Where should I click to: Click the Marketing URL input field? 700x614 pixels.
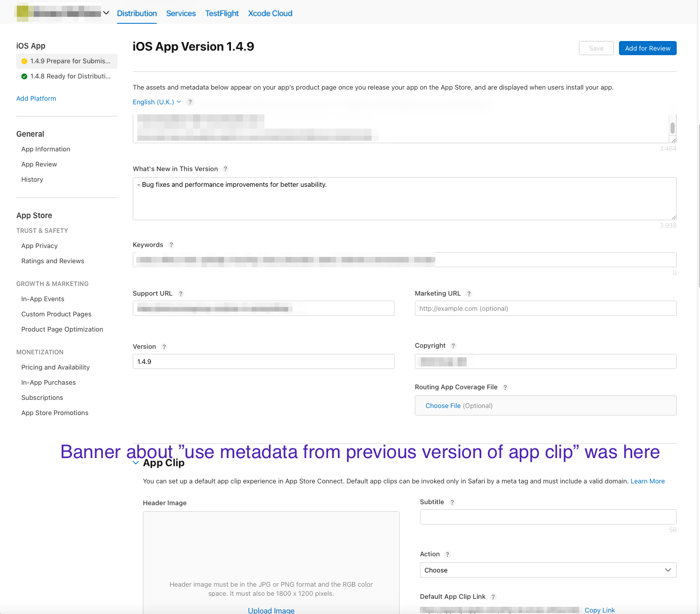tap(545, 308)
